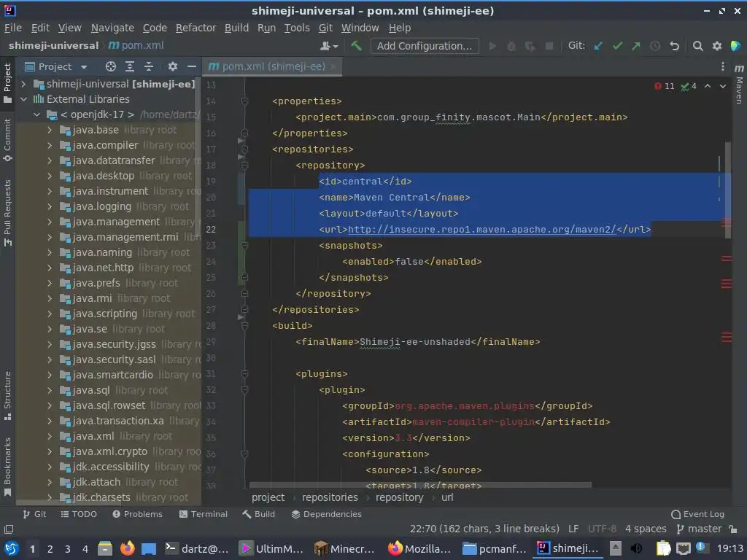The image size is (747, 560).
Task: Open Git Show History clock icon
Action: [x=655, y=46]
